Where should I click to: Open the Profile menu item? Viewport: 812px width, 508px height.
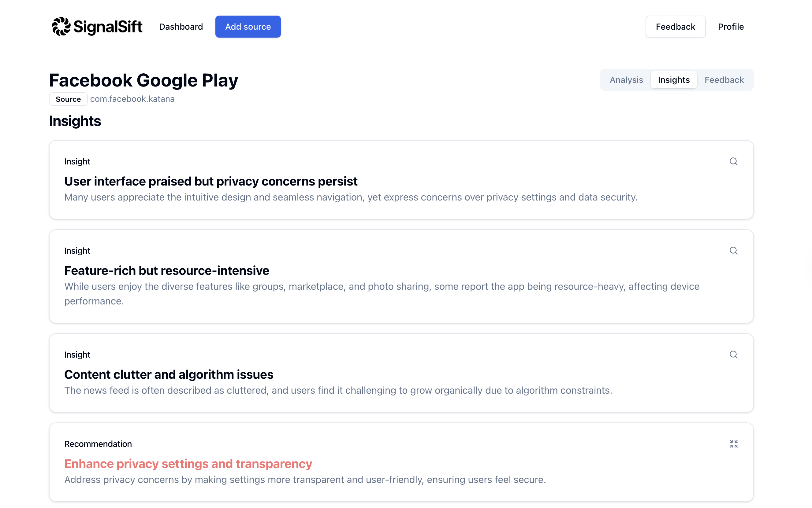tap(731, 27)
